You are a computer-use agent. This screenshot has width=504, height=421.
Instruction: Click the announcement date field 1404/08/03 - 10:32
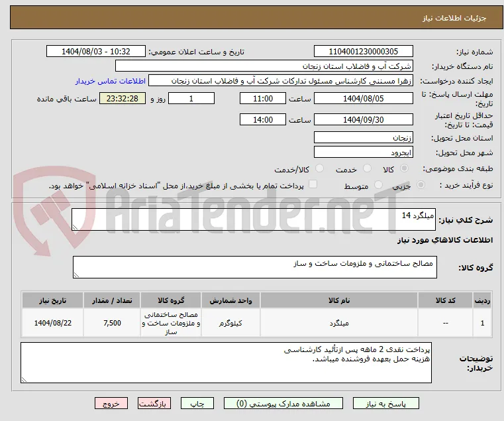tap(96, 52)
